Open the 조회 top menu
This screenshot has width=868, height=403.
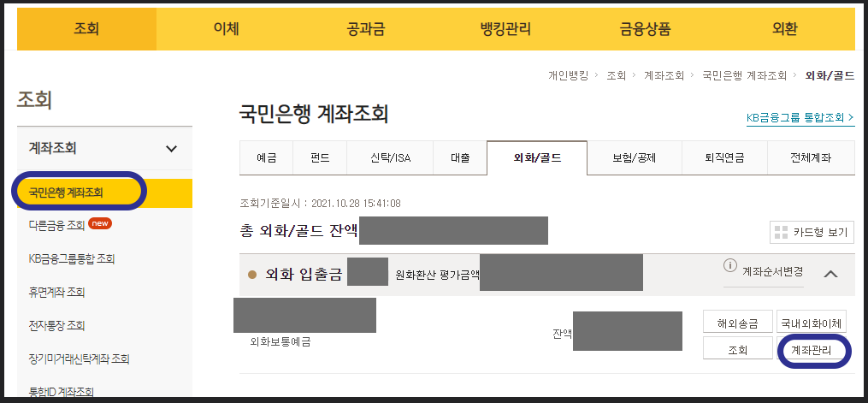[87, 29]
